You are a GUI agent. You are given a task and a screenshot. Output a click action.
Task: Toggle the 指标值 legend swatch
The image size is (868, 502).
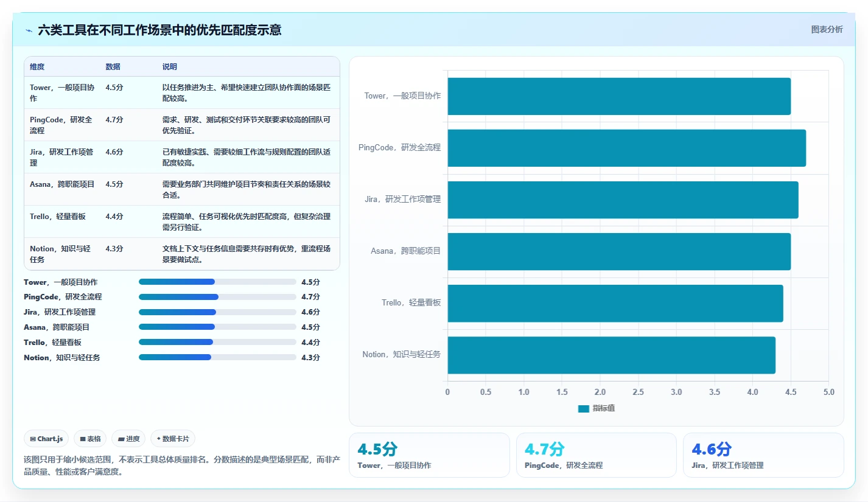(x=584, y=408)
